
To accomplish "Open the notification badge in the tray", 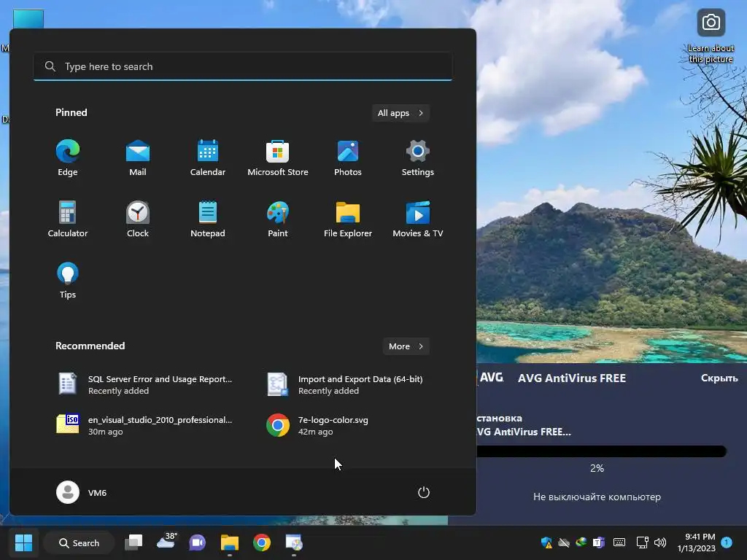I will (x=727, y=542).
